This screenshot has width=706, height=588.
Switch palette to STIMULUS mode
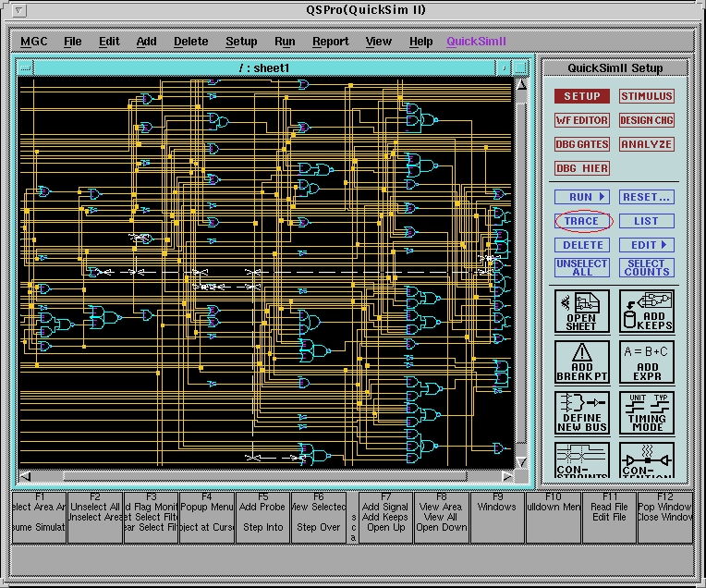click(647, 96)
